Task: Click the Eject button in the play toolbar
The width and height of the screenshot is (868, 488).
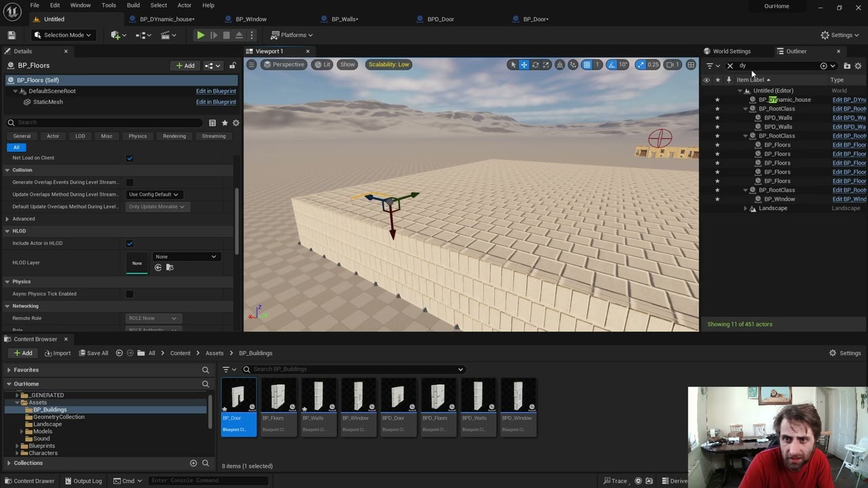Action: point(239,35)
